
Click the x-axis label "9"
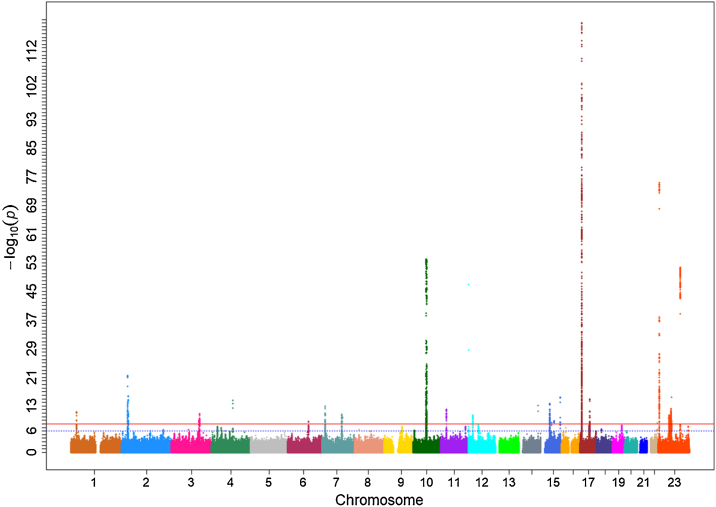pos(401,482)
